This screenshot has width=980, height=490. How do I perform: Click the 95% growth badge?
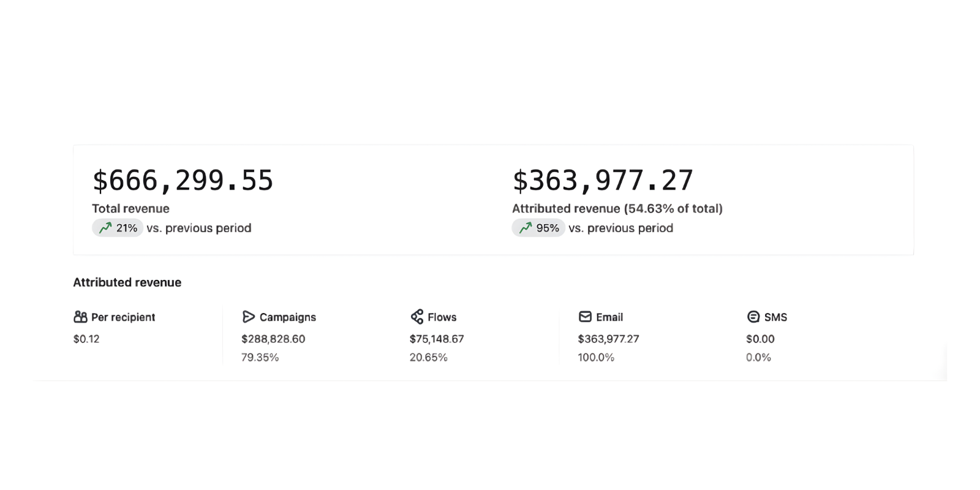538,227
